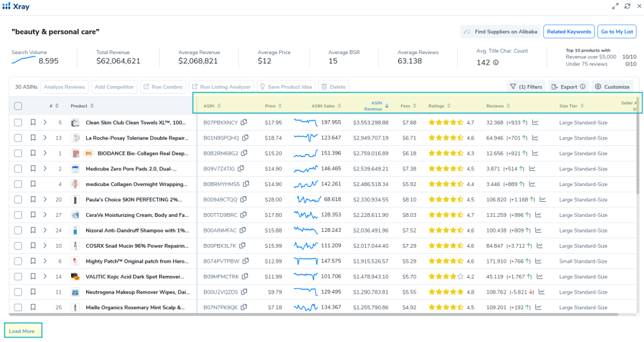Check the box for BIODANCE Bio-Collagen row
Screen dimensions: 644x342
pos(18,153)
